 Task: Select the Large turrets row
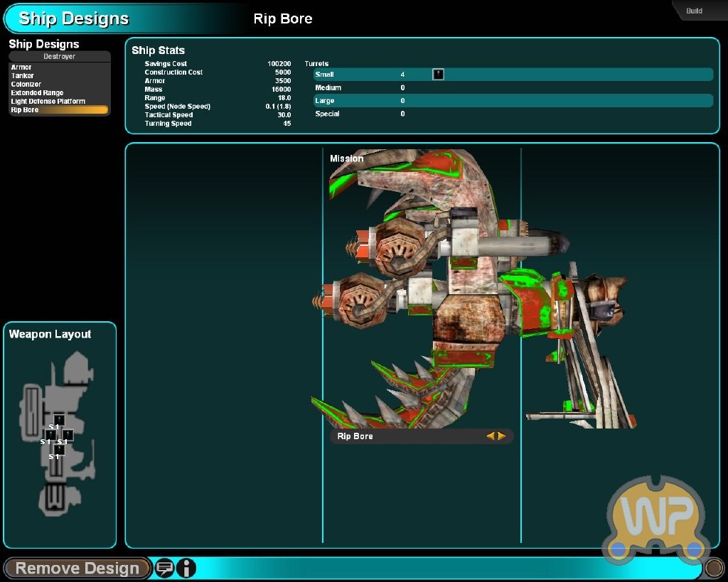(512, 101)
